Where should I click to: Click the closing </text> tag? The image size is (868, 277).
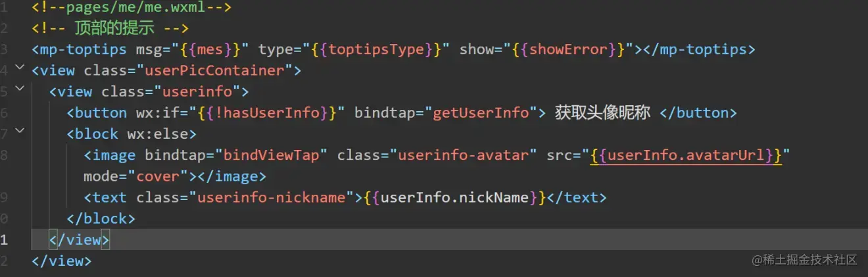pos(577,197)
